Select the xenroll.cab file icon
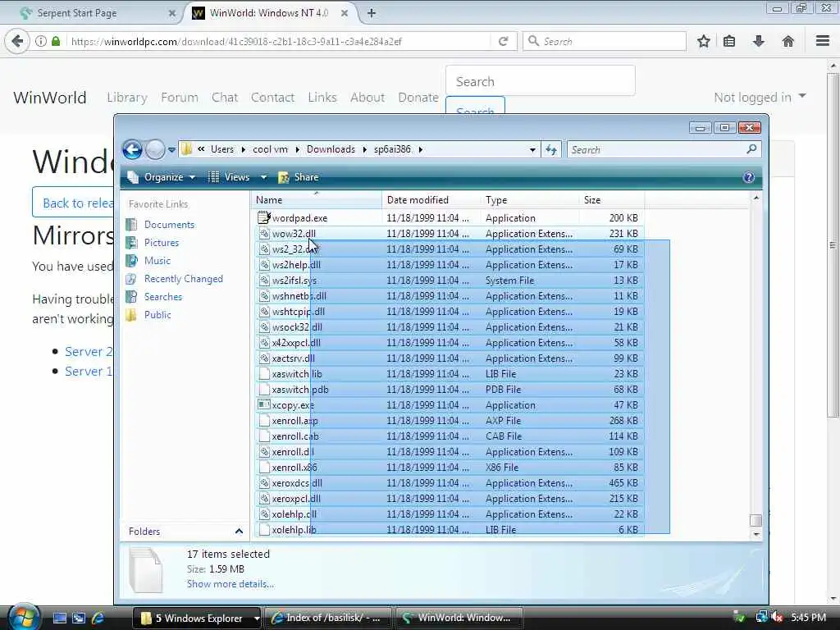Image resolution: width=840 pixels, height=630 pixels. [x=263, y=436]
